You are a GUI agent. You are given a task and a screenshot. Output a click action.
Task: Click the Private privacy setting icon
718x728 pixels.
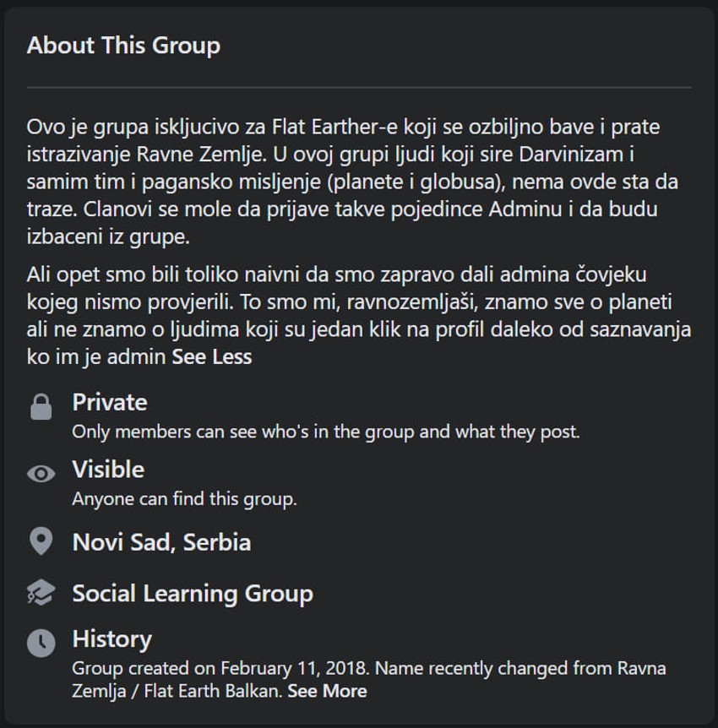click(x=41, y=405)
